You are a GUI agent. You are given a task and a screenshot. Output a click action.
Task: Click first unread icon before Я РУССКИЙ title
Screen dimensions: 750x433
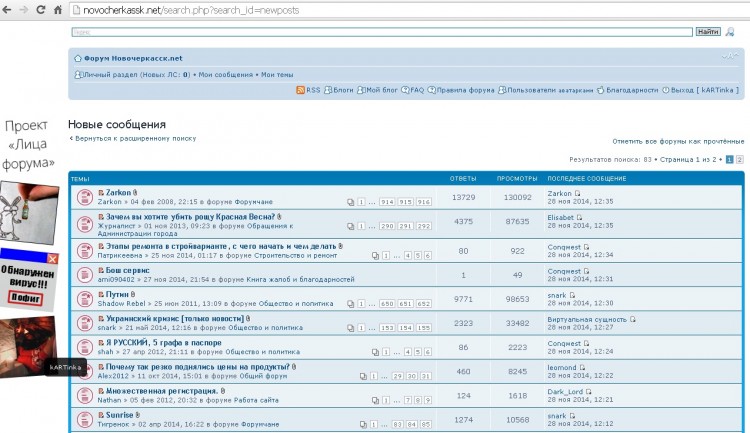[101, 343]
